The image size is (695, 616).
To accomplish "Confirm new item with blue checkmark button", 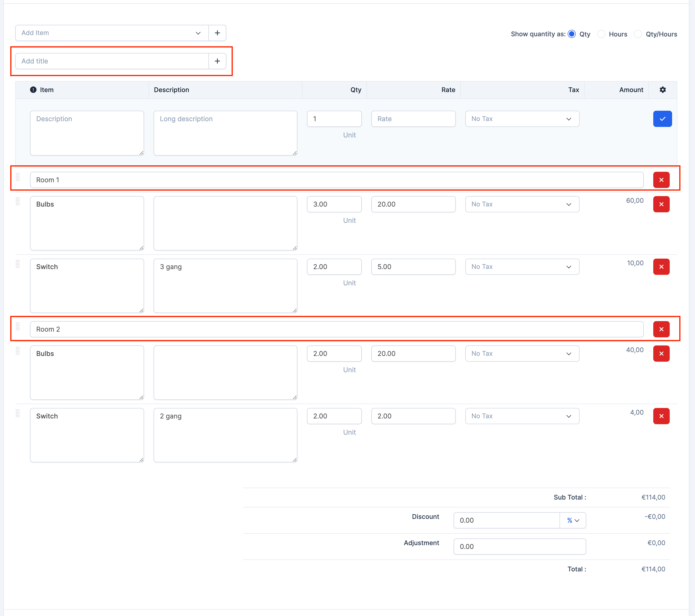I will pos(662,119).
